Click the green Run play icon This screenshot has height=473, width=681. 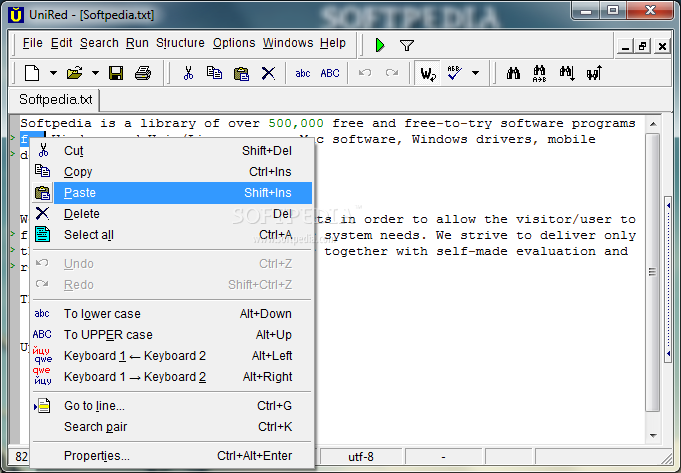coord(380,45)
